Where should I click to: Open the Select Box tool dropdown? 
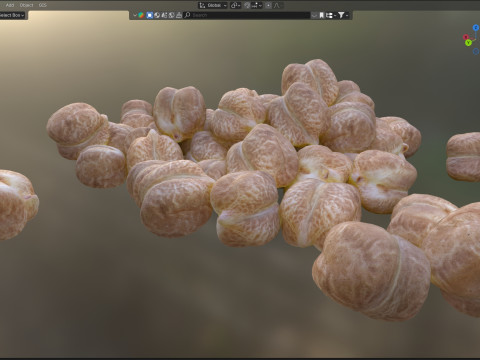tap(12, 15)
